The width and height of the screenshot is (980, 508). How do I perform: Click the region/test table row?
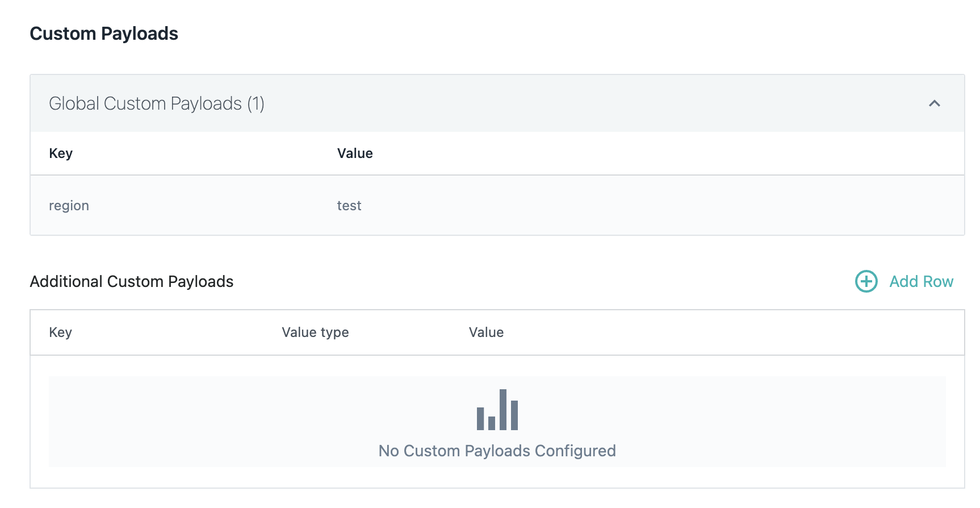497,205
